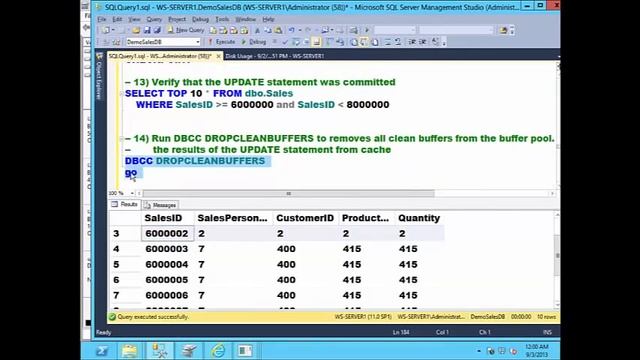Open the Help menu
Viewport: 640px width, 360px height.
[x=268, y=19]
